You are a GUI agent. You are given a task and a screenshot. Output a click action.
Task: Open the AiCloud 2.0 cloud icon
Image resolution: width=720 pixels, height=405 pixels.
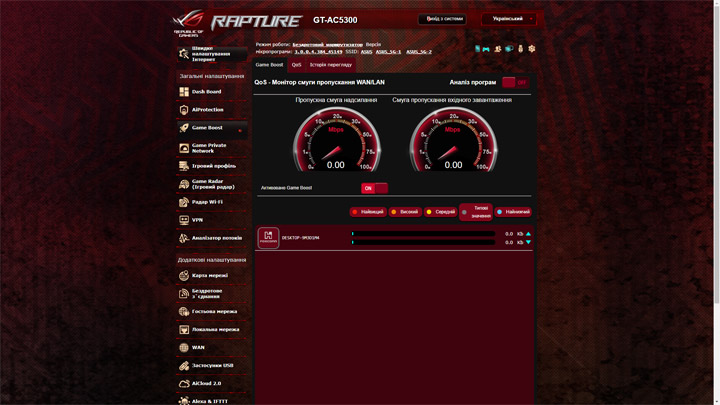coord(184,383)
